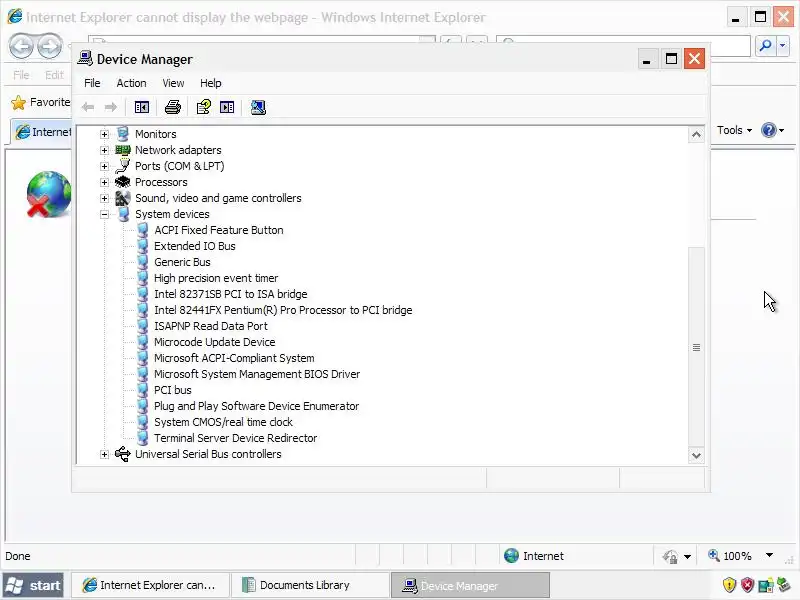Open the Tools dropdown in Internet Explorer
This screenshot has width=800, height=600.
point(734,130)
